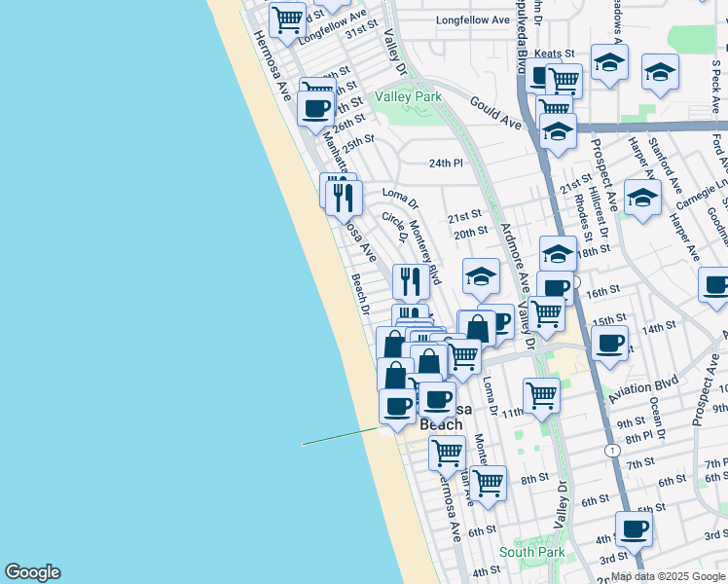728x584 pixels.
Task: Open the shopping cart marker below Hermosa Beach label
Action: point(447,455)
